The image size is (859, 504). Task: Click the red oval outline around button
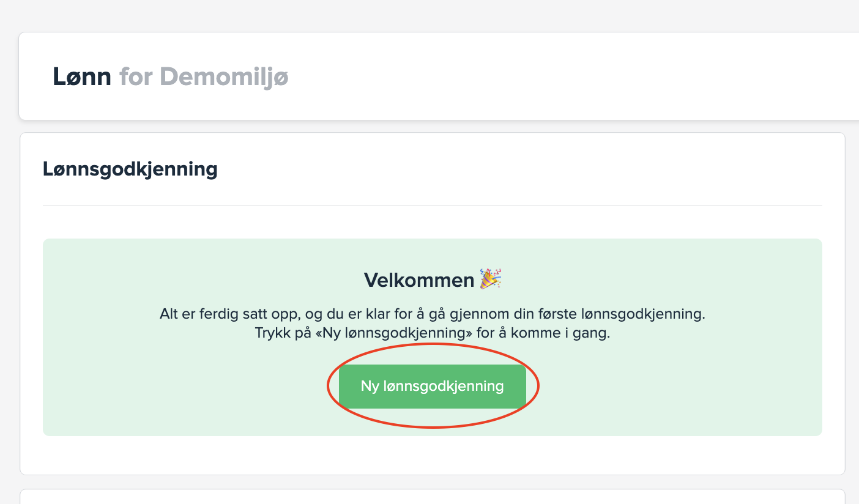click(x=329, y=387)
